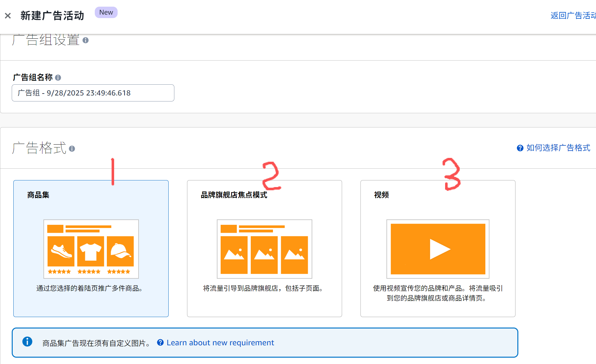Click the info icon next to 广告组设置
The image size is (596, 364).
(86, 40)
